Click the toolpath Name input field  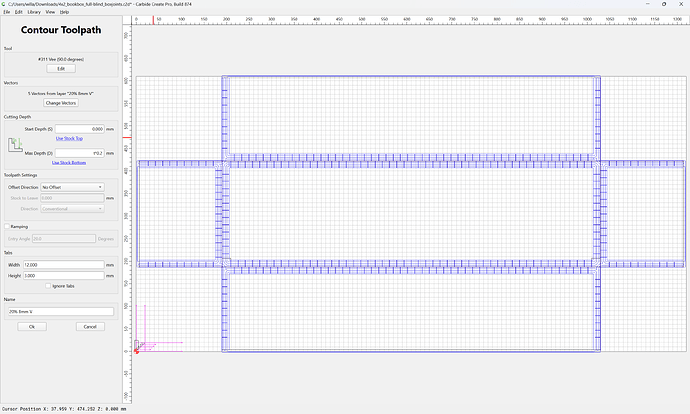pos(61,311)
